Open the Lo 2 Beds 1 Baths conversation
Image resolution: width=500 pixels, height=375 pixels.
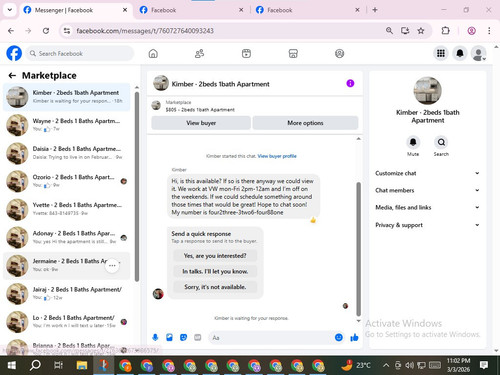point(67,322)
